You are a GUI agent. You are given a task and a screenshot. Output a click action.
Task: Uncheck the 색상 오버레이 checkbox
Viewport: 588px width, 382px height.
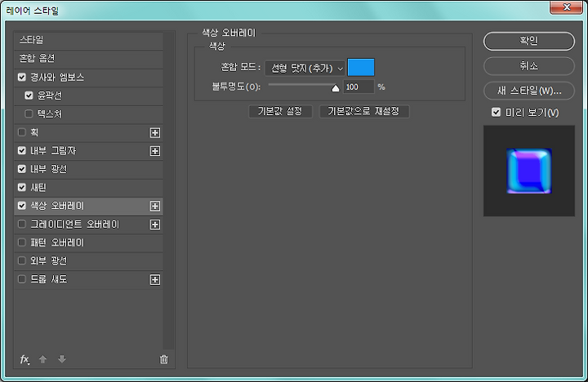point(22,206)
